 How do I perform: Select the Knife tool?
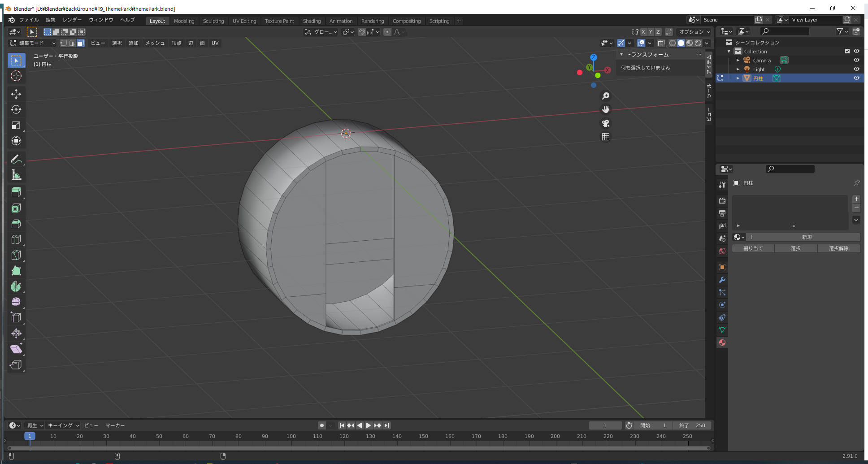pos(16,255)
